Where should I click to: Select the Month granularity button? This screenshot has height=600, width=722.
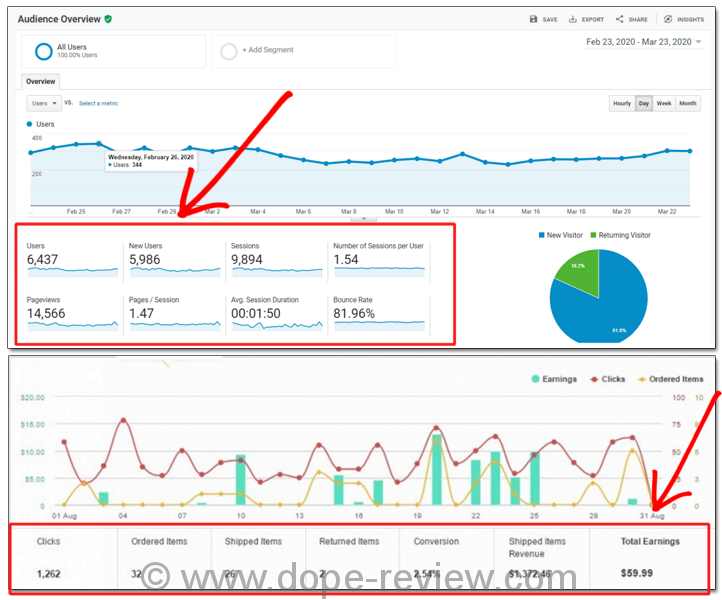coord(688,103)
